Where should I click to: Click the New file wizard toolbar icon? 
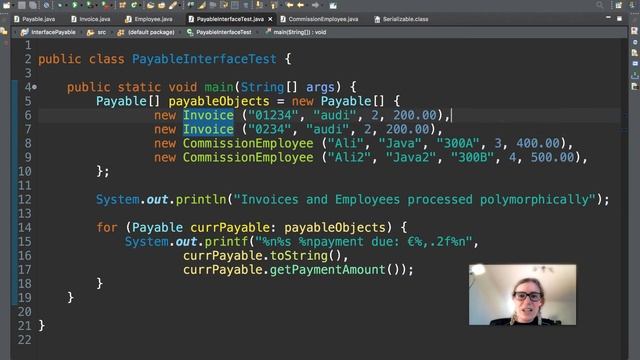pos(7,5)
